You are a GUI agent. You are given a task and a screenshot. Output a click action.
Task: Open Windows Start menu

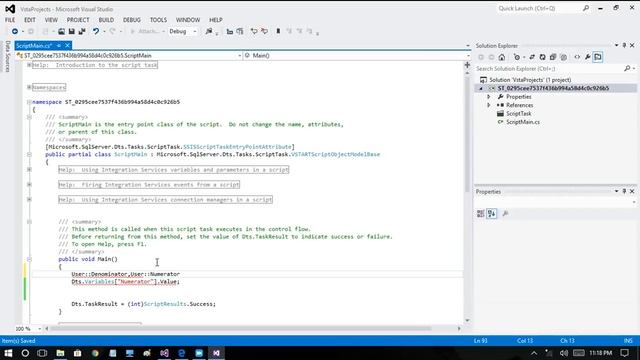click(8, 353)
